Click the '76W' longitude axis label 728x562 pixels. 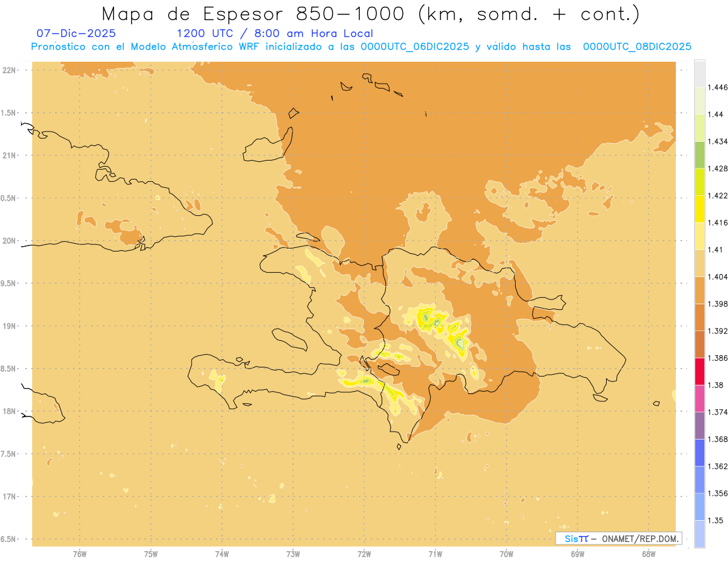click(x=79, y=554)
